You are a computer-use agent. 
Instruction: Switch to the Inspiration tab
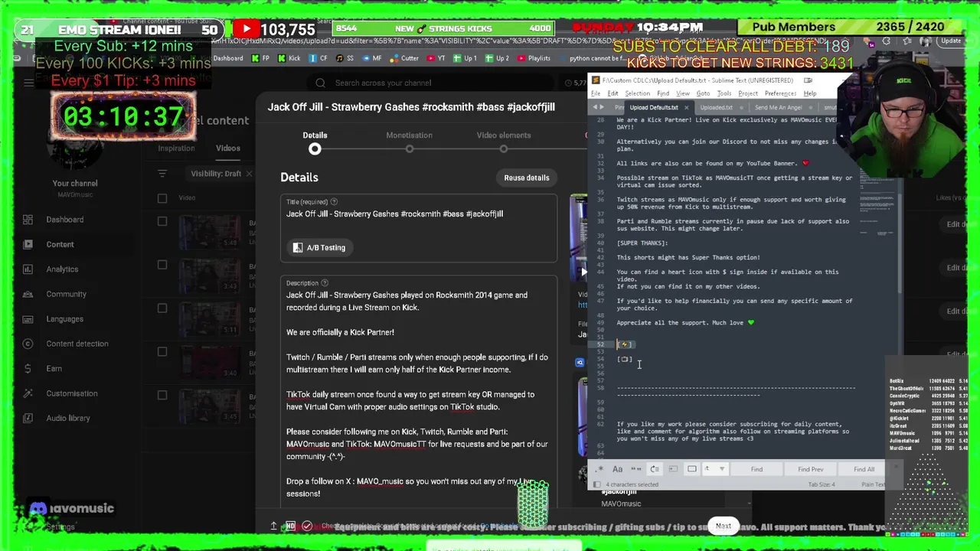coord(176,148)
